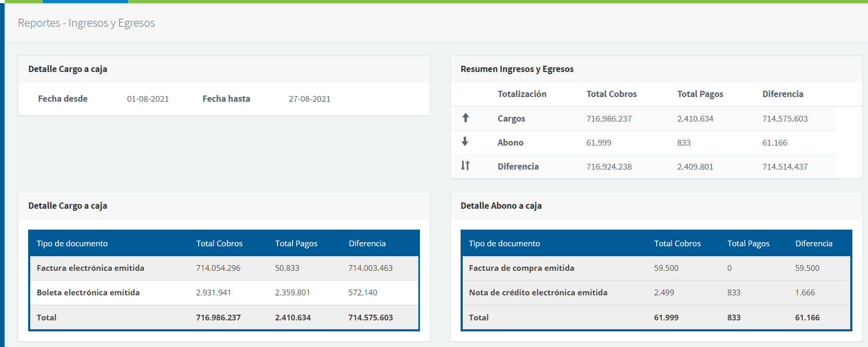Click Tipo de documento header in Cargo table
The image size is (868, 347).
point(72,244)
